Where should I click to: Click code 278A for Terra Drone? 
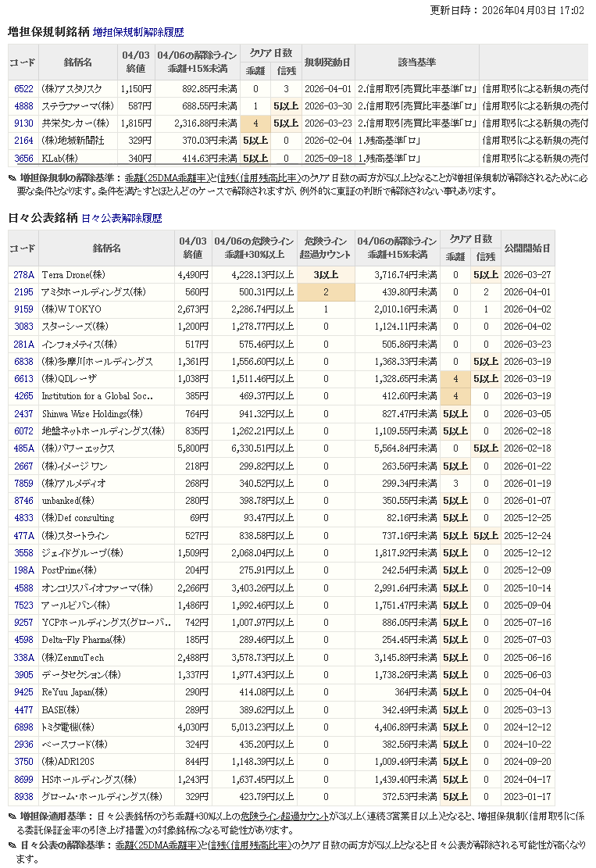pos(23,275)
